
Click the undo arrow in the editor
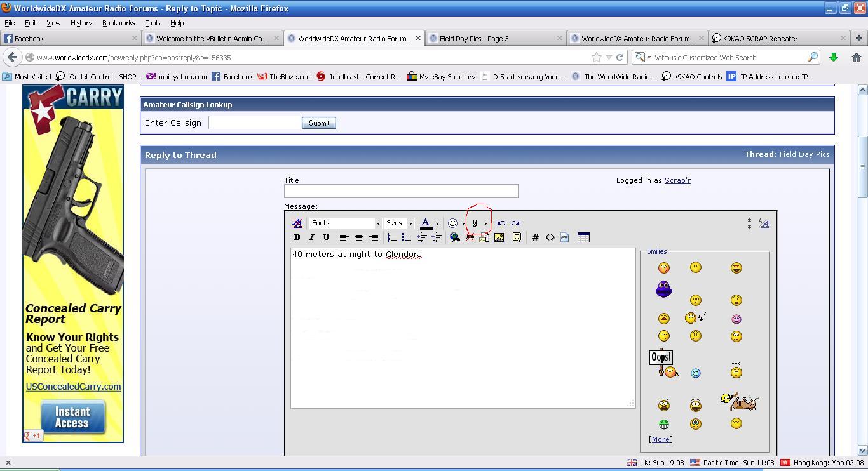pos(501,223)
